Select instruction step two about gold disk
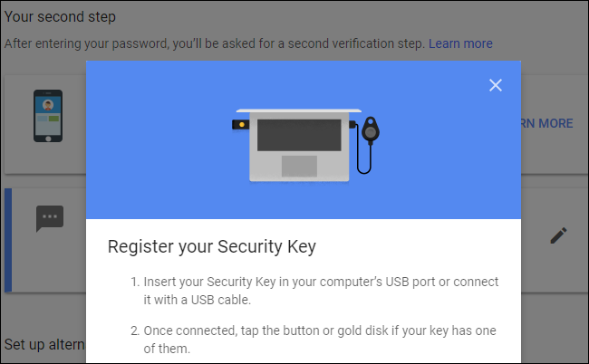589x364 pixels. click(x=314, y=340)
